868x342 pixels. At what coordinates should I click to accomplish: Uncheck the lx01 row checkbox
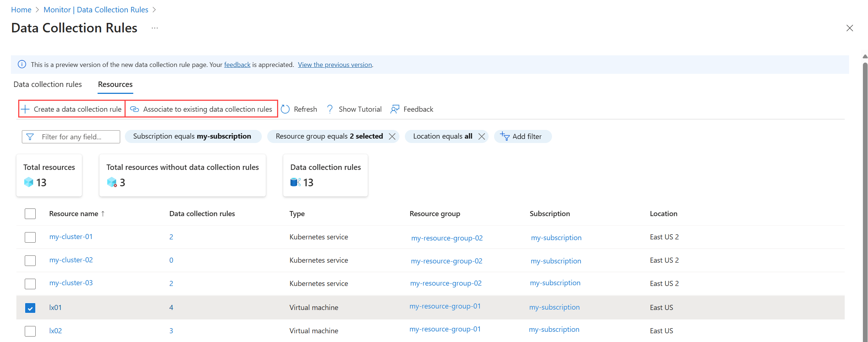[30, 308]
